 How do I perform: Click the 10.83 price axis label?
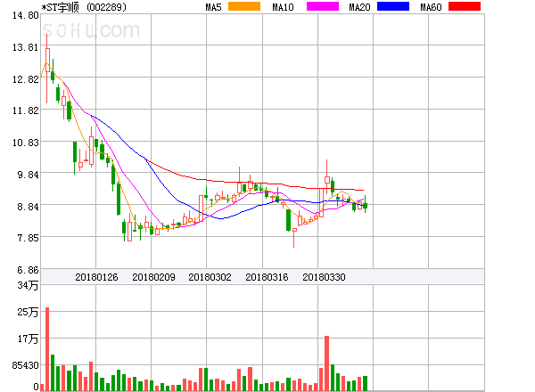pyautogui.click(x=25, y=143)
